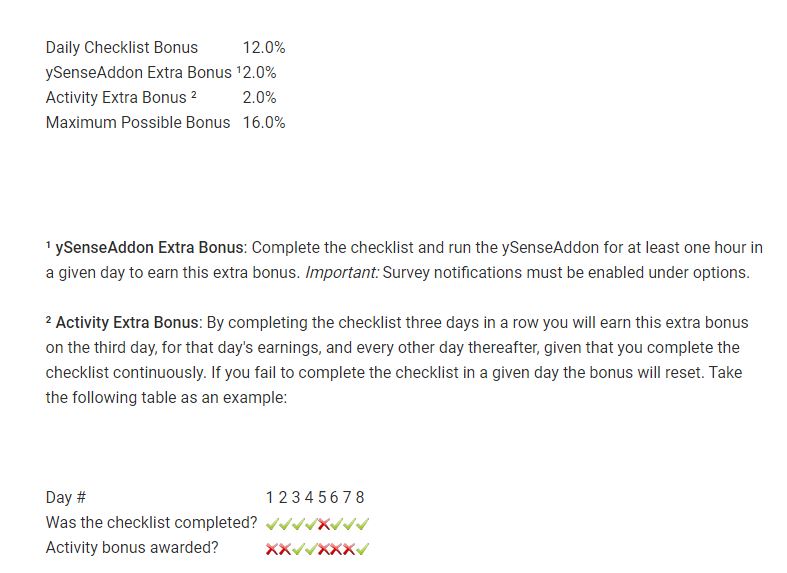The width and height of the screenshot is (787, 573).
Task: Click the "ySenseAddon Extra Bonus" table label
Action: [x=138, y=72]
